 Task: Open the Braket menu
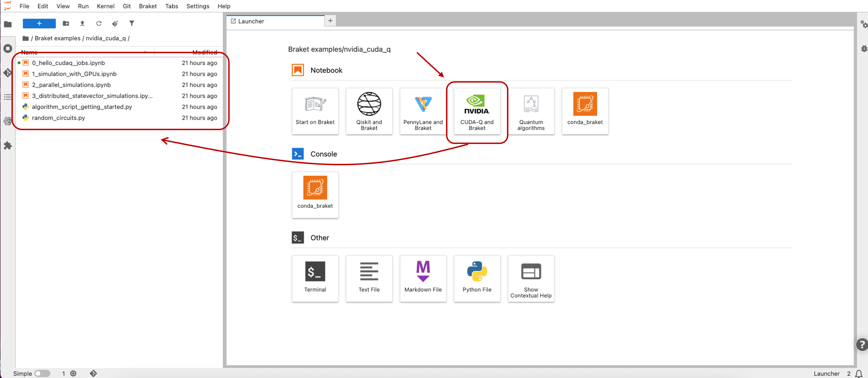tap(148, 6)
